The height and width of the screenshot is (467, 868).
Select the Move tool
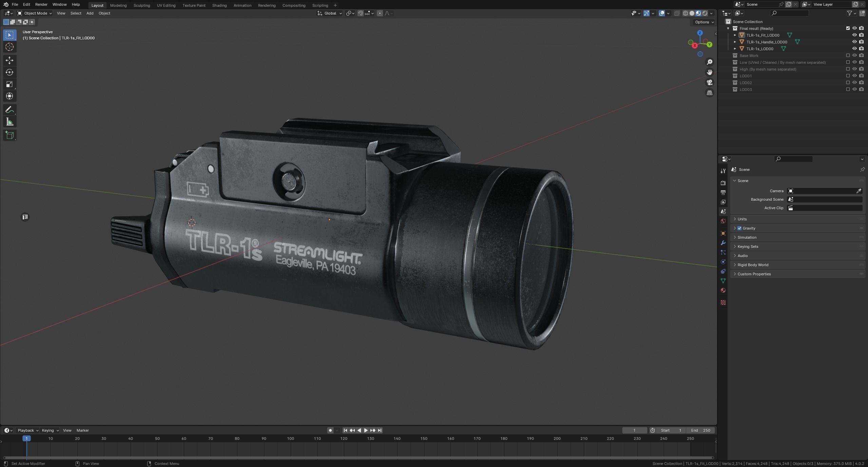[9, 60]
